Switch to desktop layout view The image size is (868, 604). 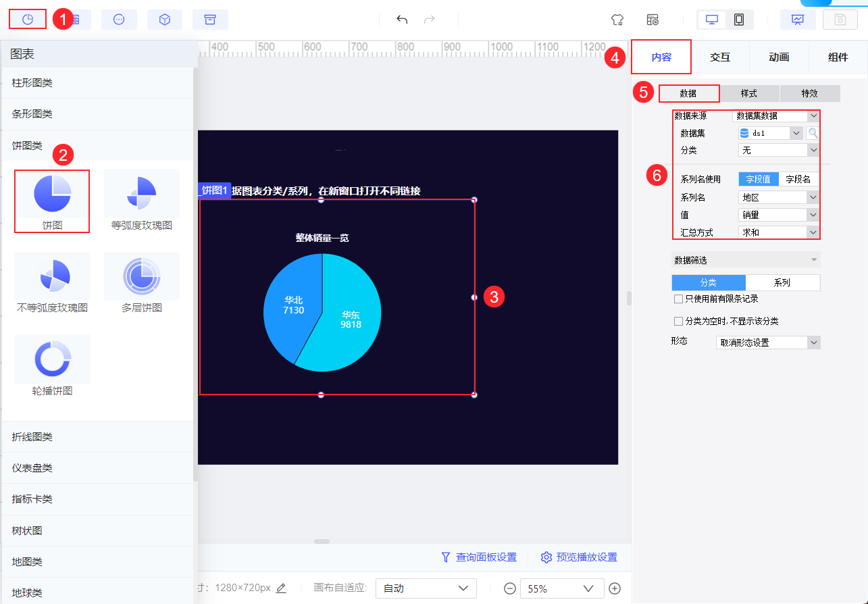pyautogui.click(x=712, y=20)
